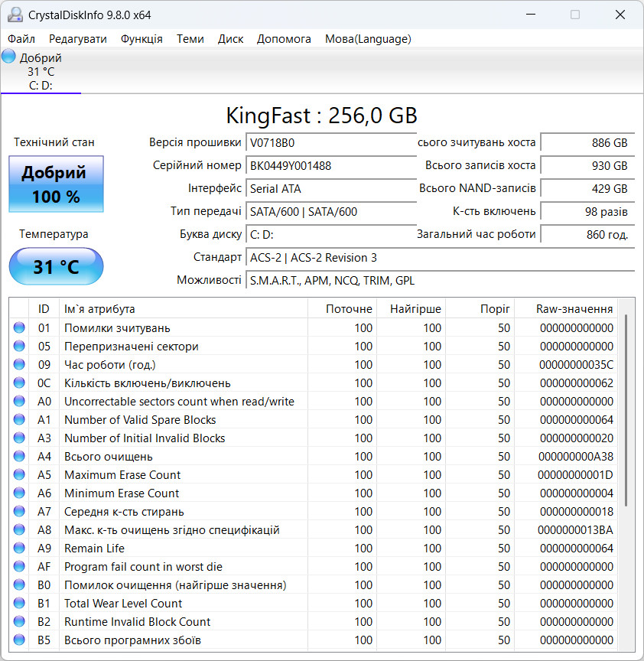Viewport: 644px width, 661px height.
Task: Click the Поточне column header
Action: coord(342,309)
